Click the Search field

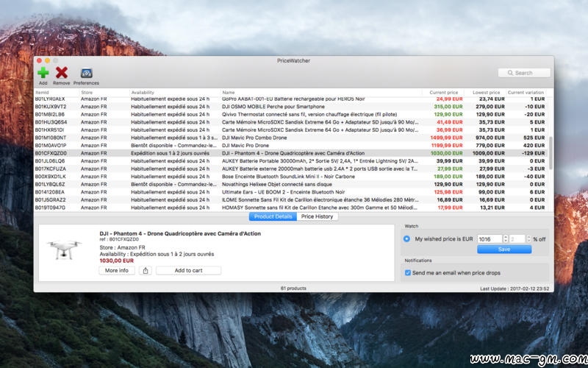coord(524,73)
